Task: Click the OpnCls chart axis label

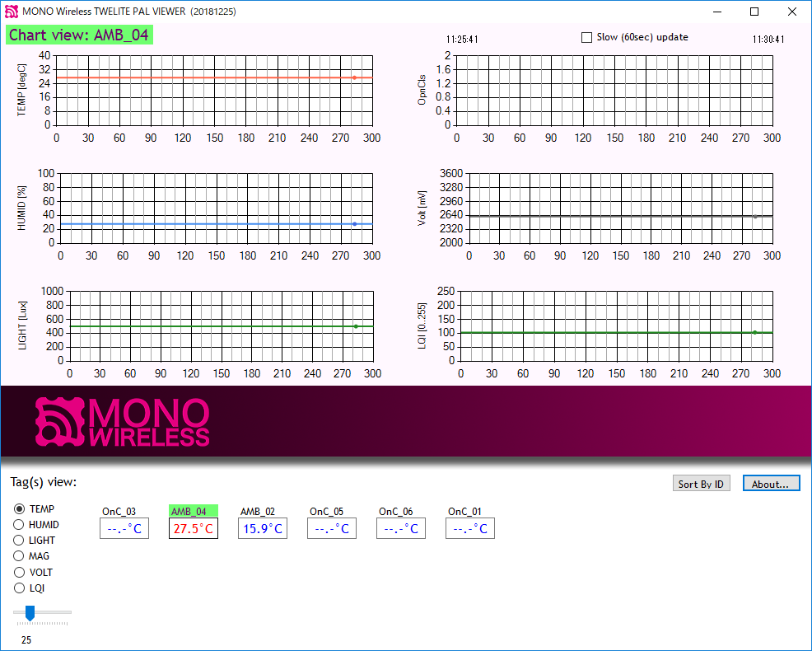Action: pyautogui.click(x=422, y=90)
